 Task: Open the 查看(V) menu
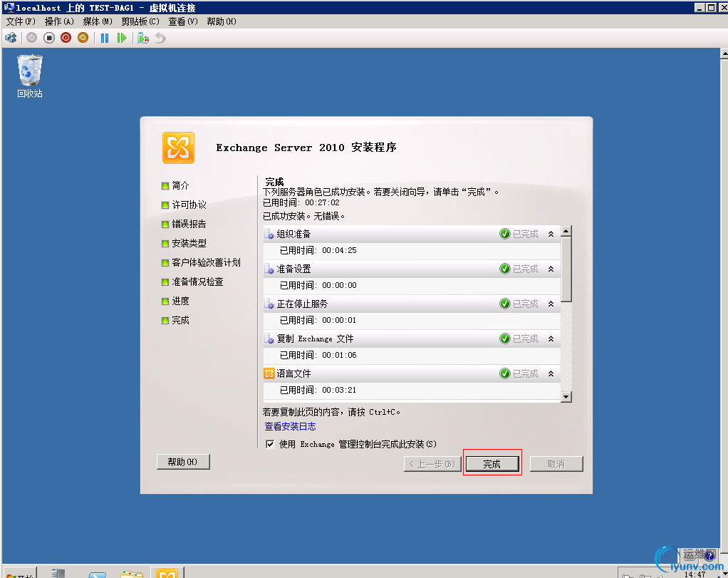click(x=183, y=21)
